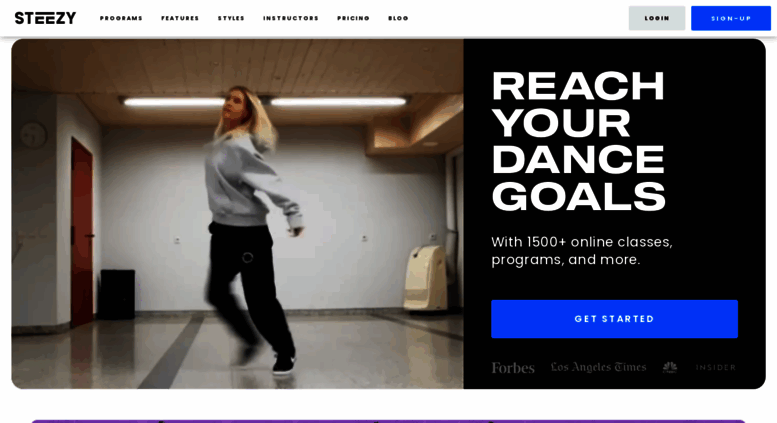Image resolution: width=777 pixels, height=423 pixels.
Task: Click the Los Angeles Times logo
Action: point(599,367)
